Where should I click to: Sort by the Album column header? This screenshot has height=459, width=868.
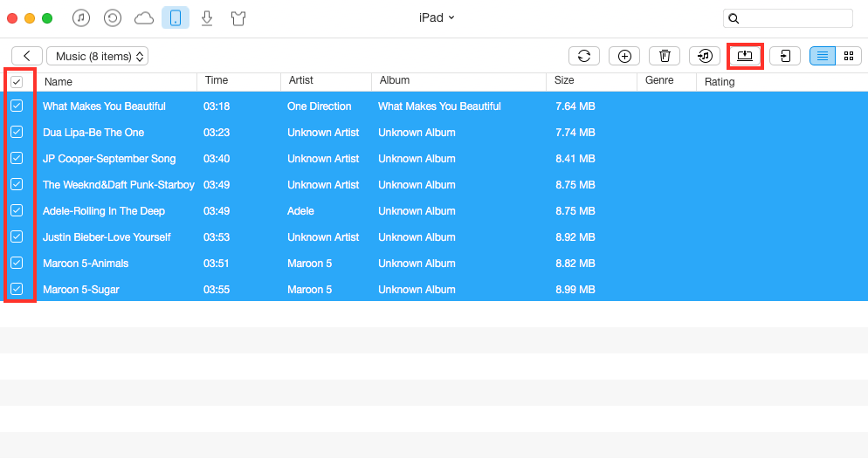(394, 80)
